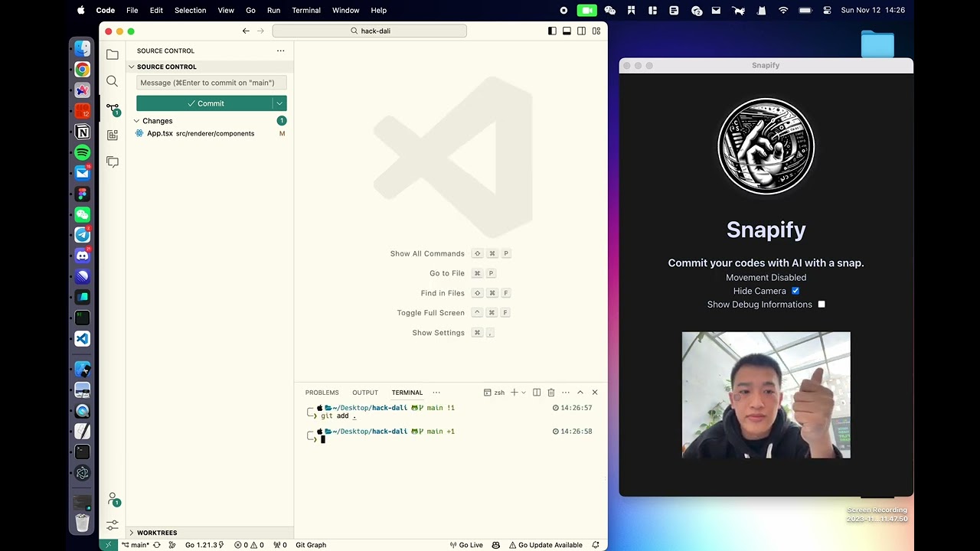Click the Go 1.21.3 version in status bar
Viewport: 980px width, 551px height.
[x=204, y=545]
